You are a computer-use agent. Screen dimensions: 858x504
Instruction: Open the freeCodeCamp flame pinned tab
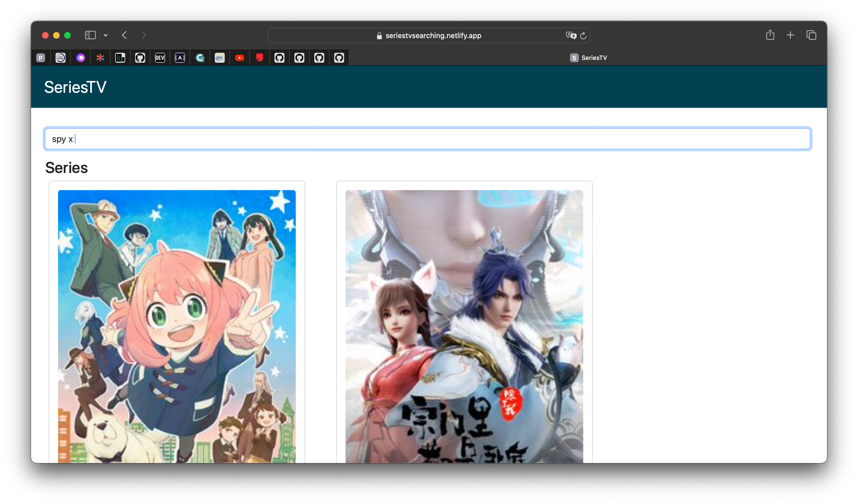(x=180, y=58)
